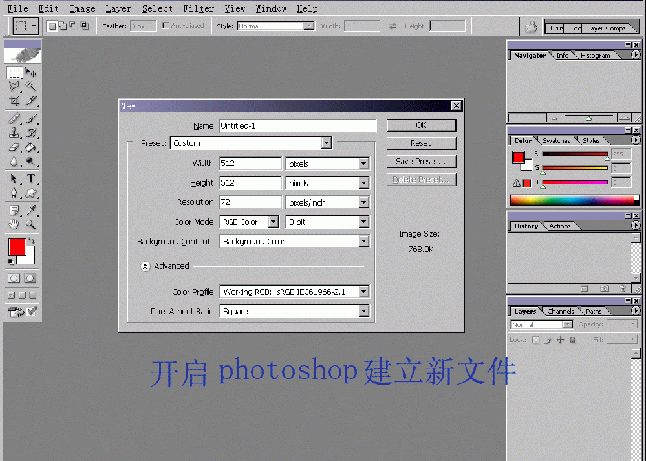This screenshot has height=461, width=646.
Task: Click the Reset button in New dialog
Action: (421, 143)
